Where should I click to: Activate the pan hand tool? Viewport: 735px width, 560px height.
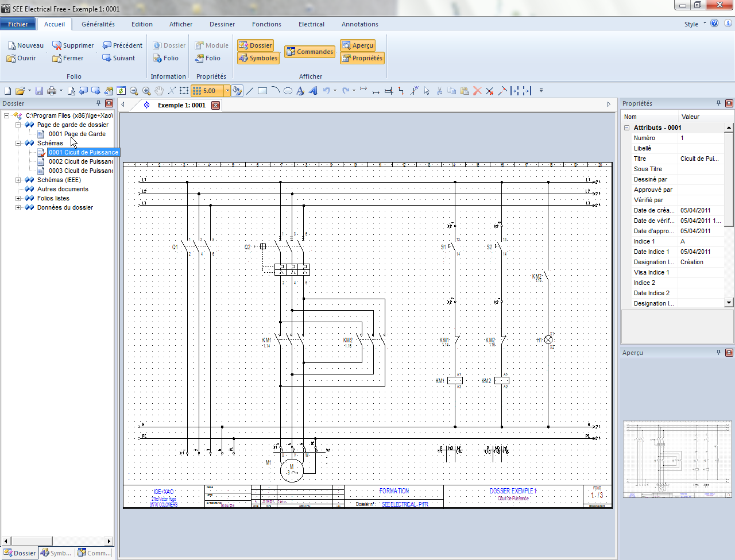159,91
